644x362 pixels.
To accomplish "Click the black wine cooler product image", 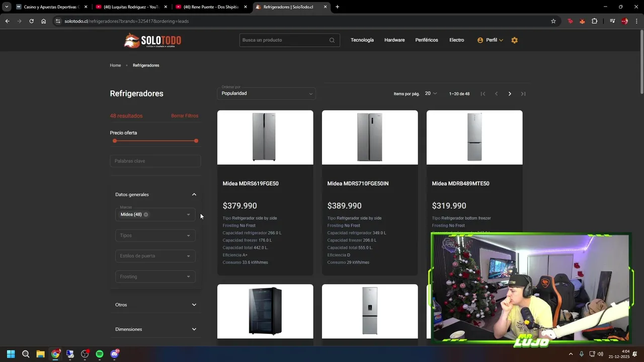I will click(x=265, y=311).
